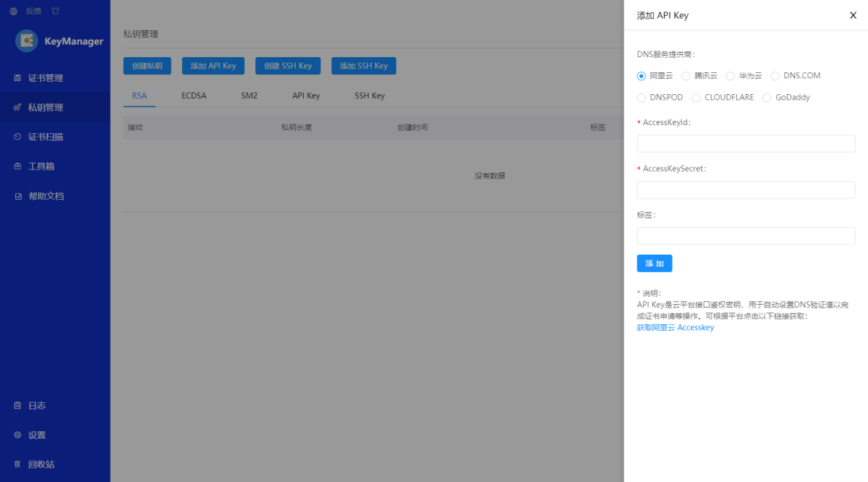868x482 pixels.
Task: Open 回收站 in the sidebar
Action: click(41, 465)
